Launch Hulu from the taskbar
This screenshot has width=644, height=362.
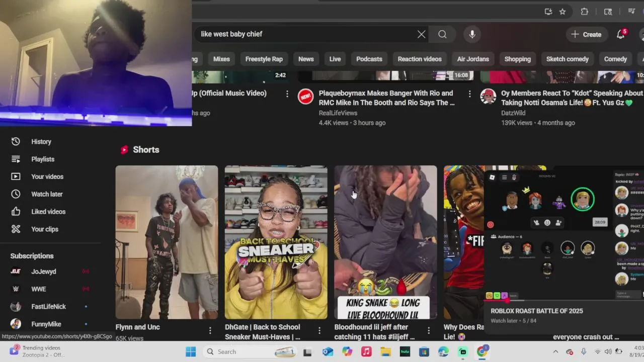click(x=405, y=352)
